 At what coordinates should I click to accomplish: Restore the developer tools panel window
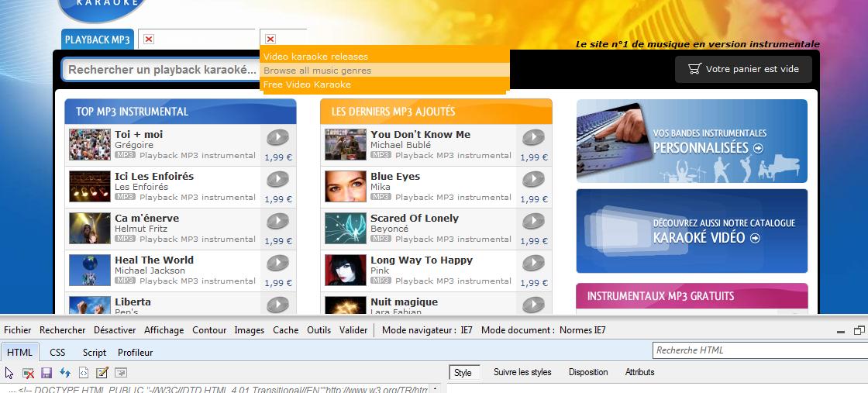click(859, 330)
